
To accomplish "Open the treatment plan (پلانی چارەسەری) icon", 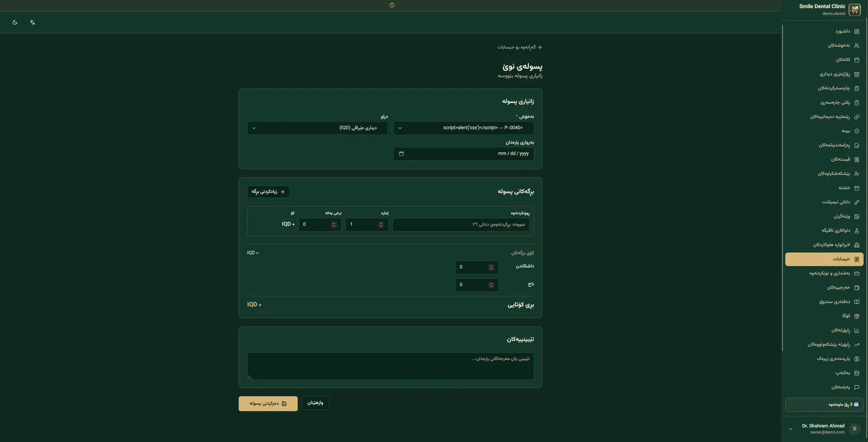I will (x=857, y=102).
